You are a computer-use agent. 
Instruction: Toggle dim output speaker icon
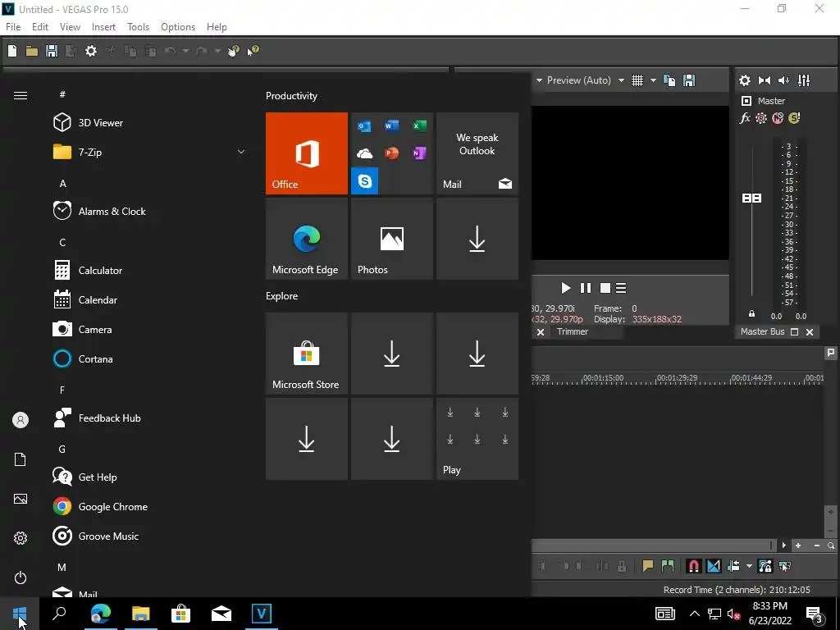783,80
